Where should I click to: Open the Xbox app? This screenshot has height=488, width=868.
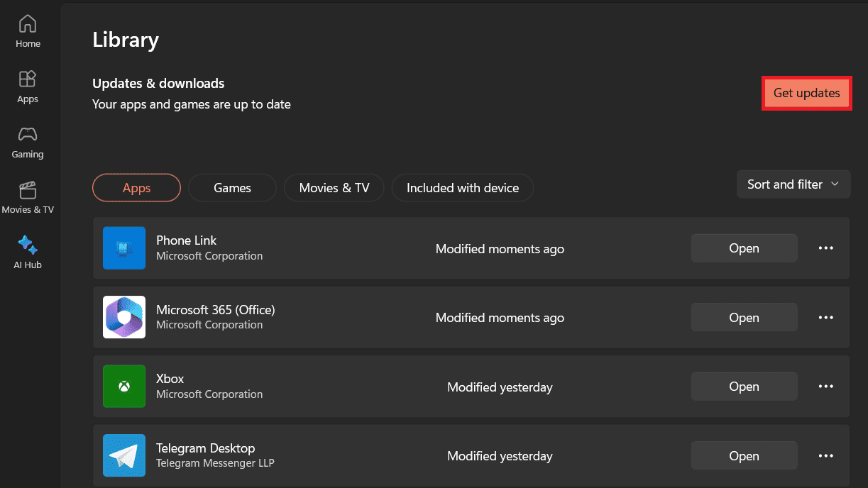(744, 387)
